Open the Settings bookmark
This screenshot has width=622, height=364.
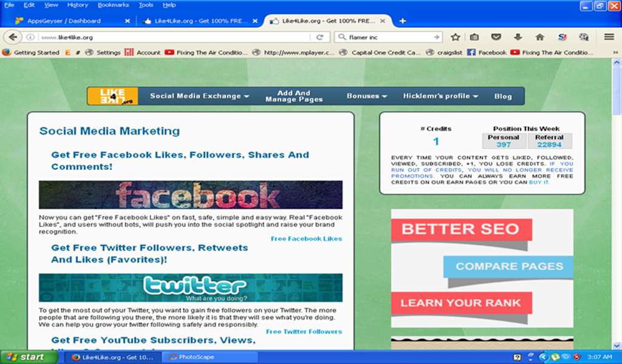[x=103, y=52]
